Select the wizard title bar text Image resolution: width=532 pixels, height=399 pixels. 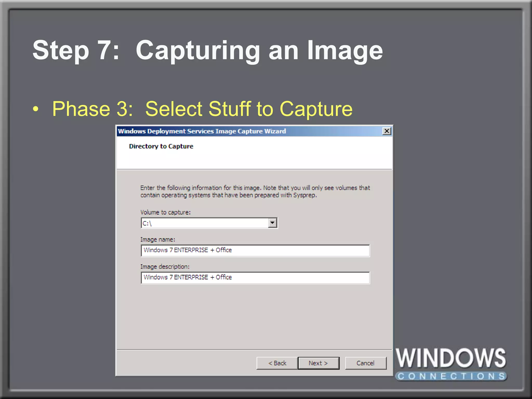[x=202, y=131]
